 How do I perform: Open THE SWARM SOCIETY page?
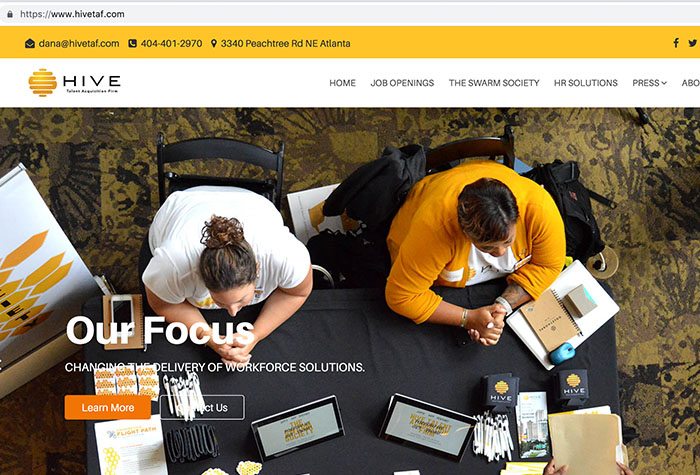click(494, 83)
